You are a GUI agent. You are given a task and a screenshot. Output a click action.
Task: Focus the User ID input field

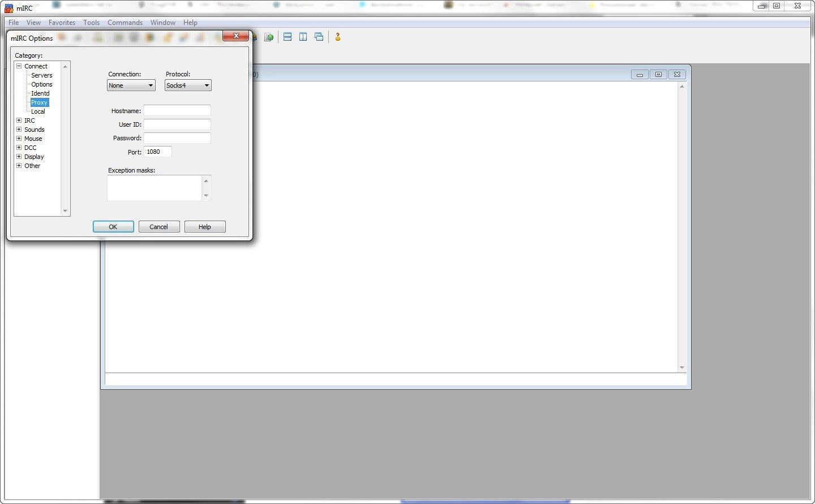(x=177, y=124)
